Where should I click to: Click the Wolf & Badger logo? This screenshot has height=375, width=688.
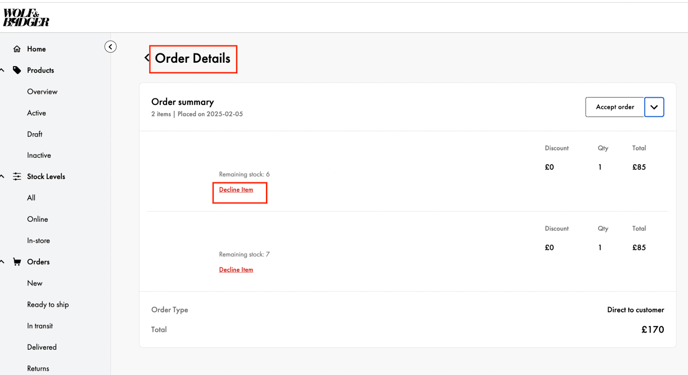point(26,18)
